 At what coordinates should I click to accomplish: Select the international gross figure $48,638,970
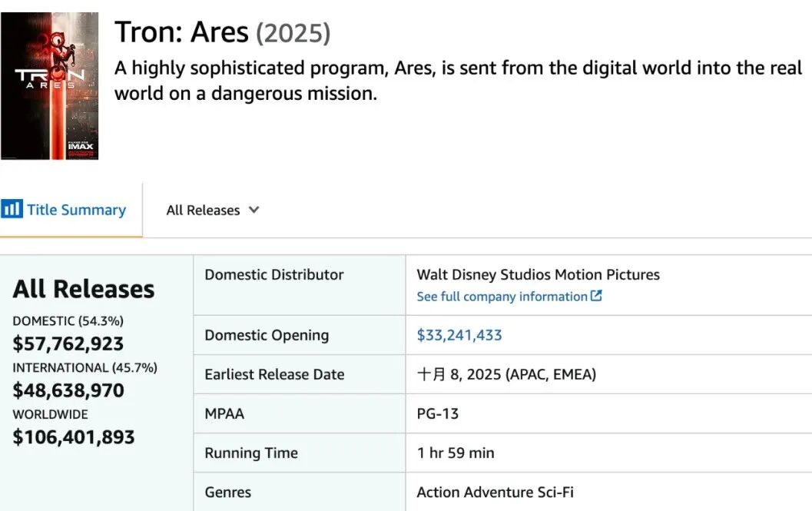(68, 390)
